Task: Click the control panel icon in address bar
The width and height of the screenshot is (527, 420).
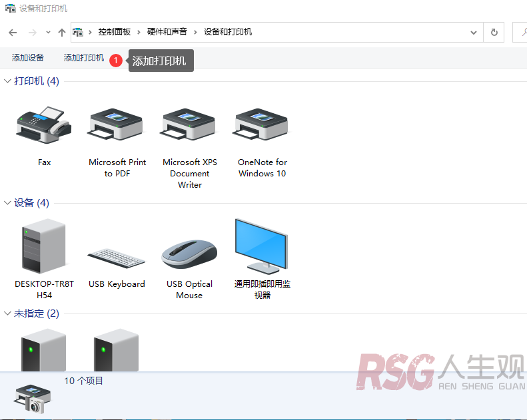Action: 78,32
